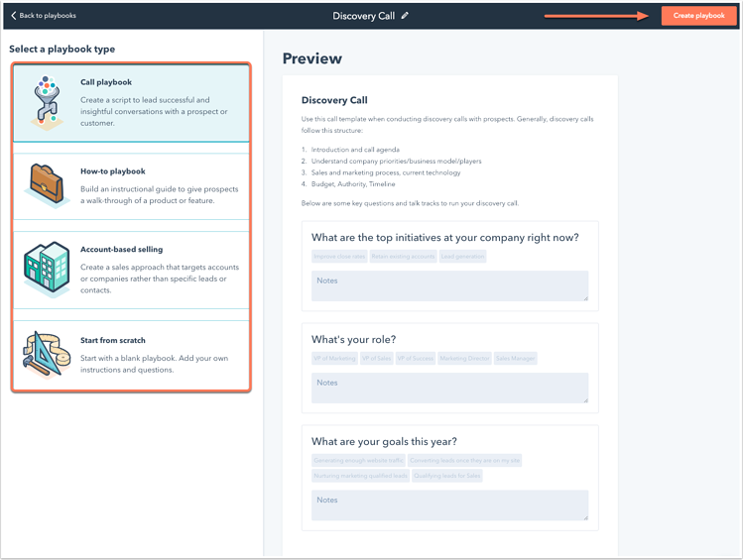Image resolution: width=743 pixels, height=560 pixels.
Task: Click the Notes field under goals this year
Action: tap(449, 504)
